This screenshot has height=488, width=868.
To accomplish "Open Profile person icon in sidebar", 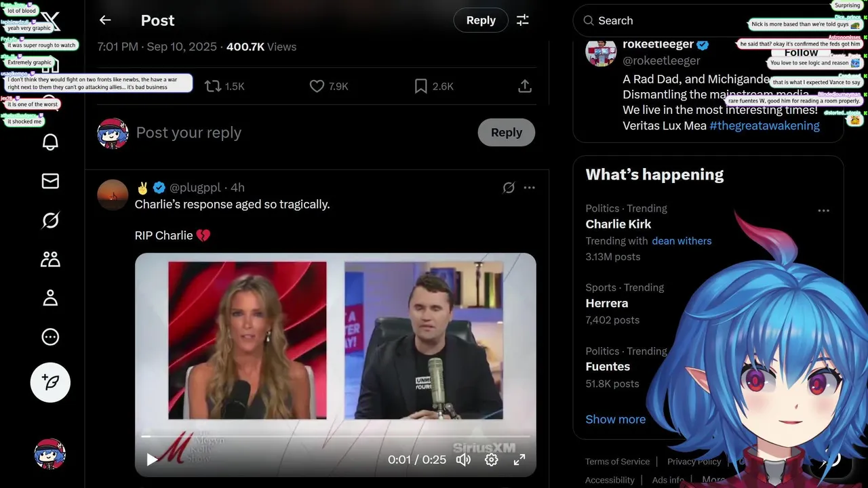I will point(50,298).
